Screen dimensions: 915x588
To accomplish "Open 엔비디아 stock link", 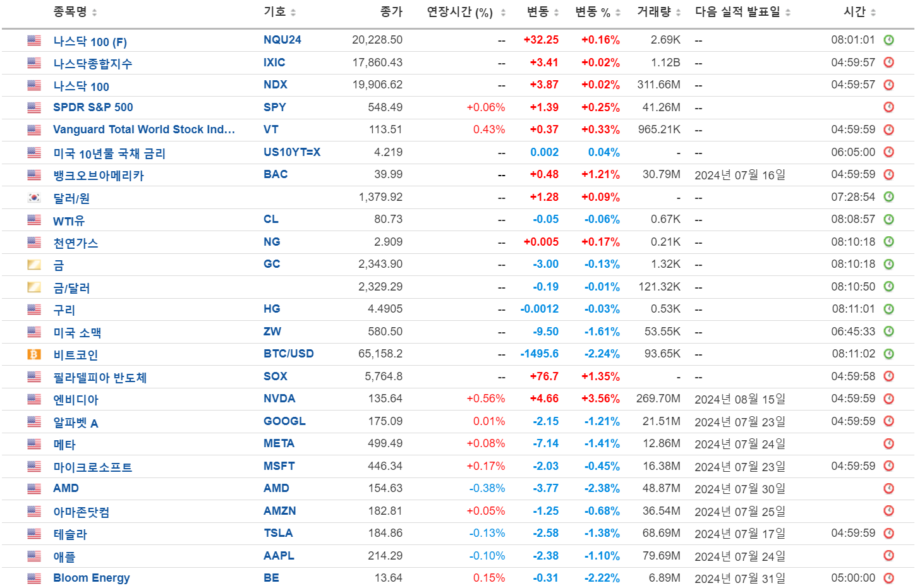I will point(76,400).
